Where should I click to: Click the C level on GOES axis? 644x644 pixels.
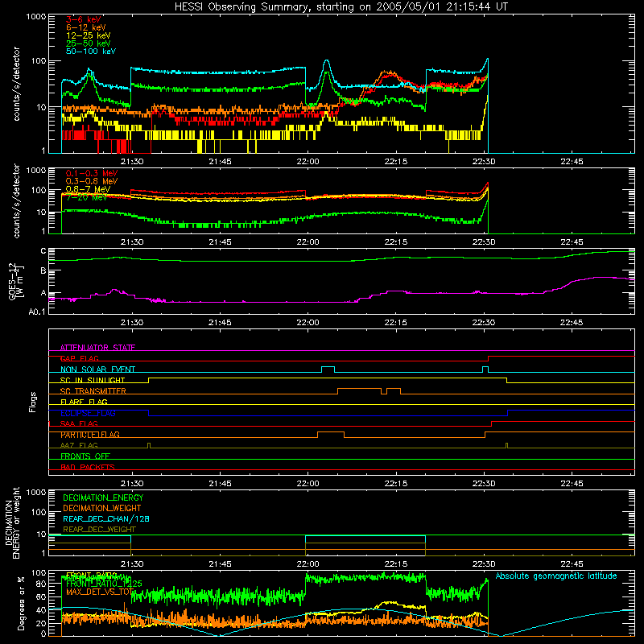(x=43, y=251)
